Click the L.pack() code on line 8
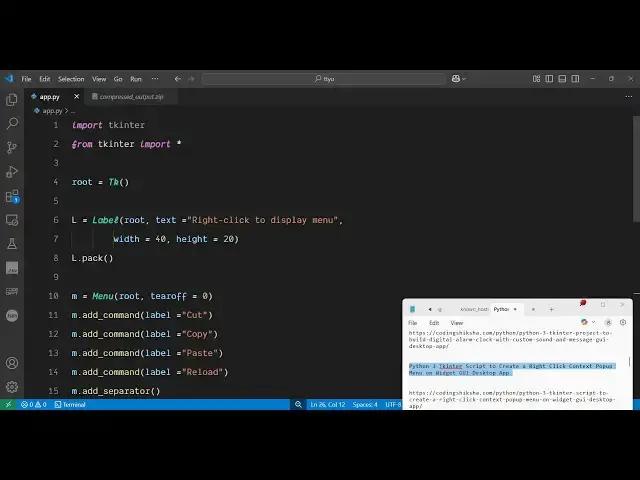 [92, 258]
